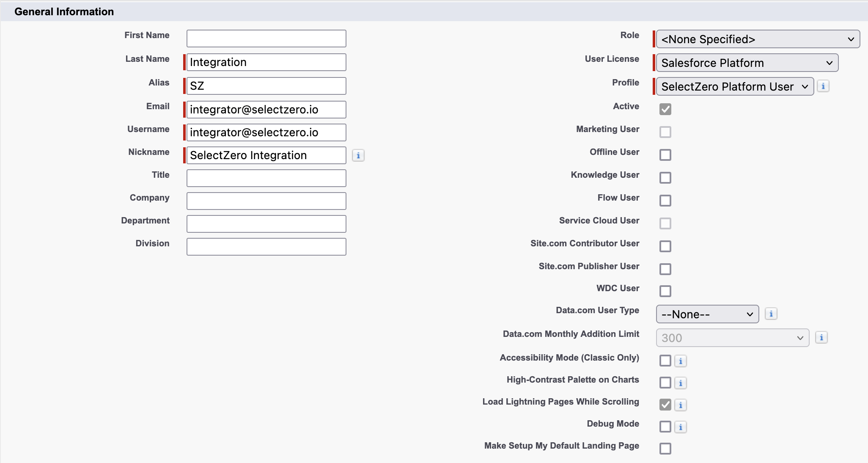Click info icon for Monthly Addition Limit

coord(821,338)
